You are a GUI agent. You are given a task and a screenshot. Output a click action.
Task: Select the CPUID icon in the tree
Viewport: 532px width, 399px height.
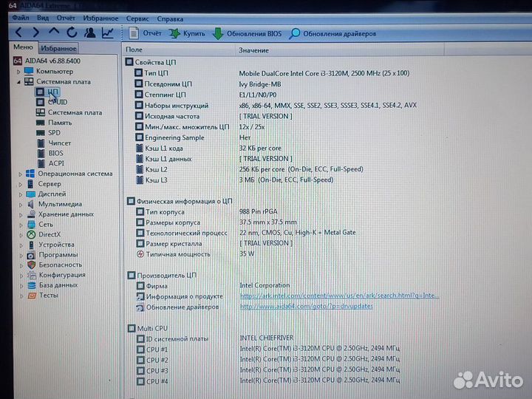[x=40, y=102]
